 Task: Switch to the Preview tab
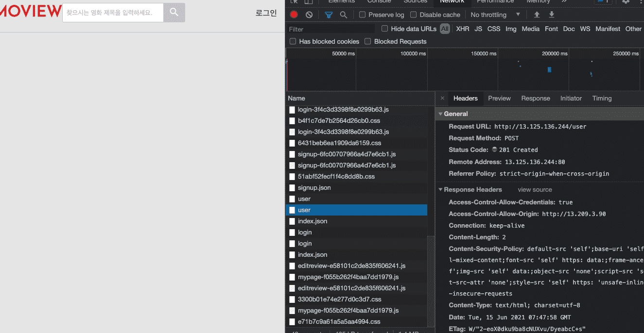click(499, 98)
